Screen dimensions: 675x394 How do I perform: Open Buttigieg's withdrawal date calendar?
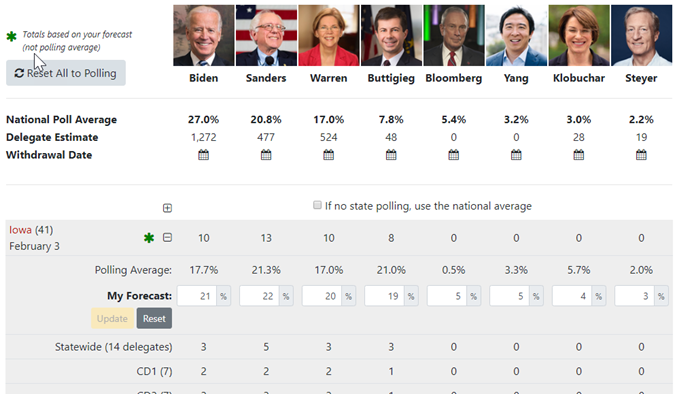391,155
